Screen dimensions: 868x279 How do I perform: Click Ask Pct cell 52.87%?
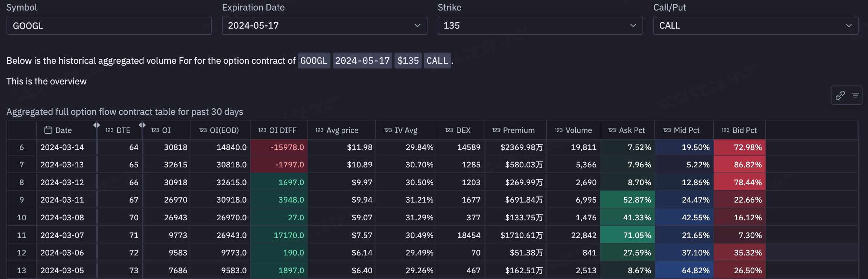(627, 200)
